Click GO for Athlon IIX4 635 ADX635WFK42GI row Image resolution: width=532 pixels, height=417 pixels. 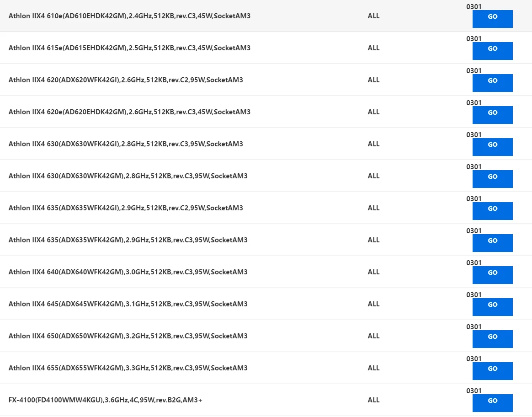coord(492,211)
